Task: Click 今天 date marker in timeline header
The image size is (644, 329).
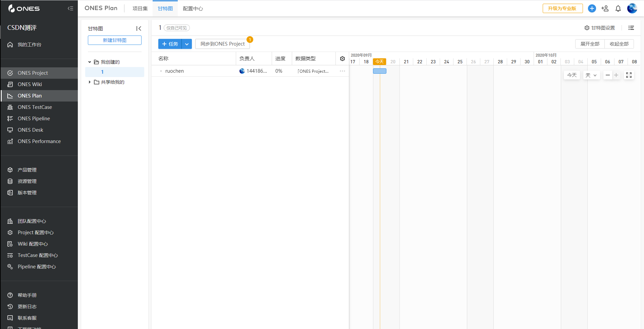Action: coord(380,62)
